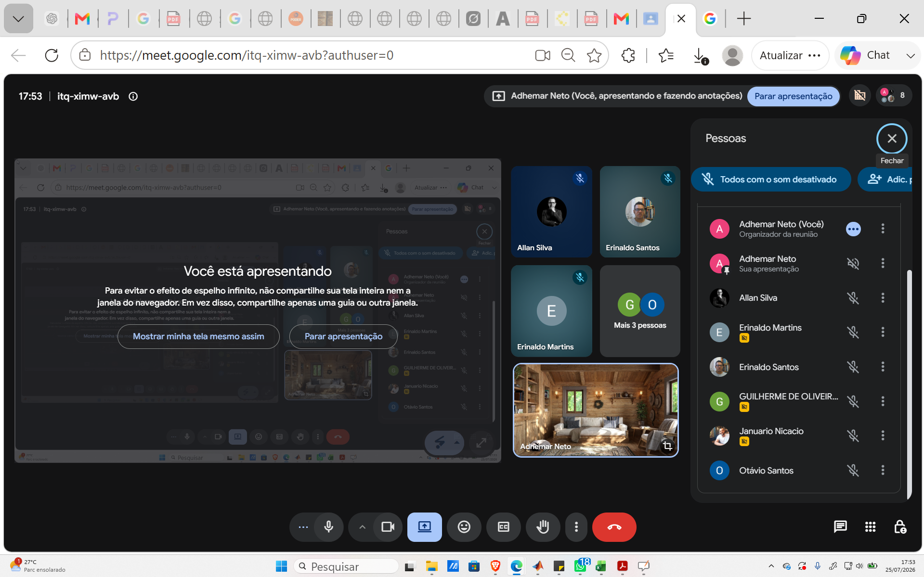
Task: Switch to the ChatGPT tab
Action: [52, 19]
